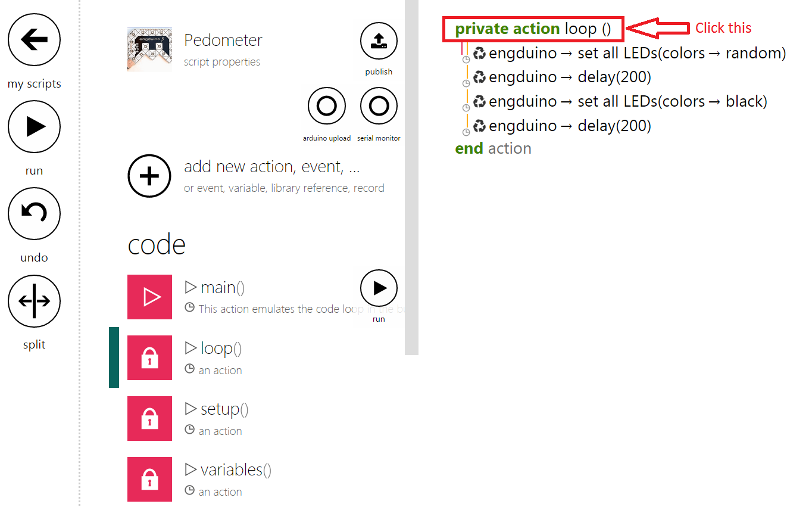Click the Pedometer script thumbnail
This screenshot has height=507, width=812.
tap(149, 49)
